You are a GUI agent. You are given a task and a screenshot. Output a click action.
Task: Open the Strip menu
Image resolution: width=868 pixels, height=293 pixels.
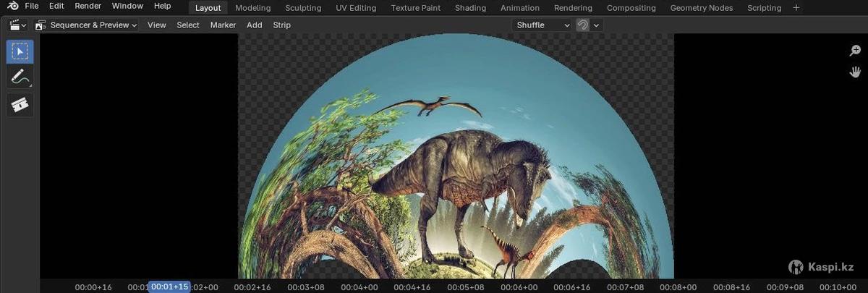(281, 25)
